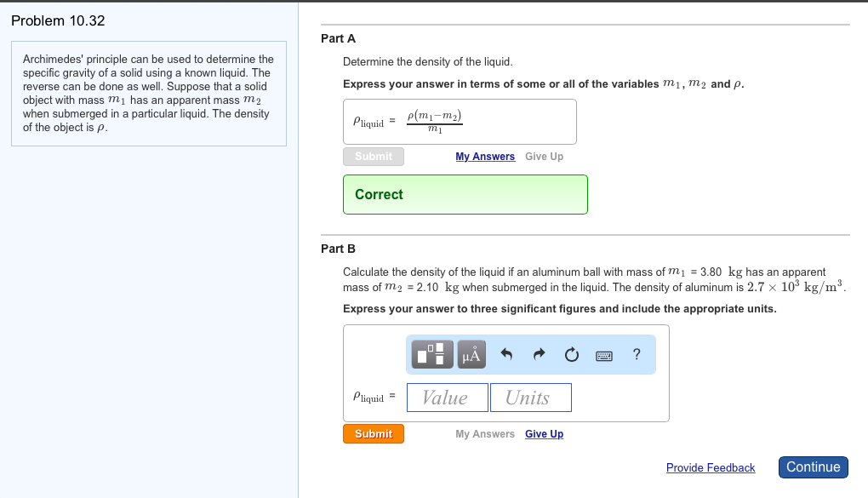Screen dimensions: 868x498
Task: Click Give Up in Part A
Action: click(x=544, y=156)
